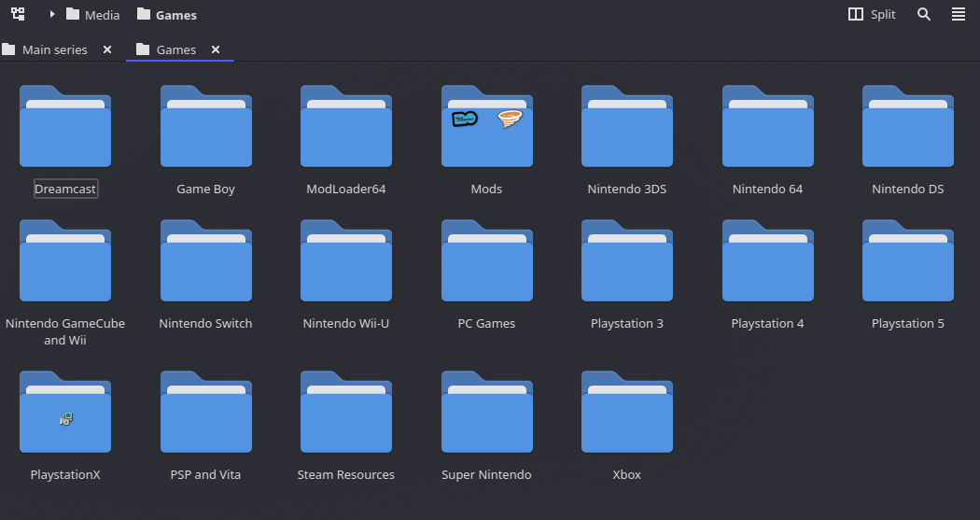
Task: Open the Mods folder
Action: [x=486, y=127]
